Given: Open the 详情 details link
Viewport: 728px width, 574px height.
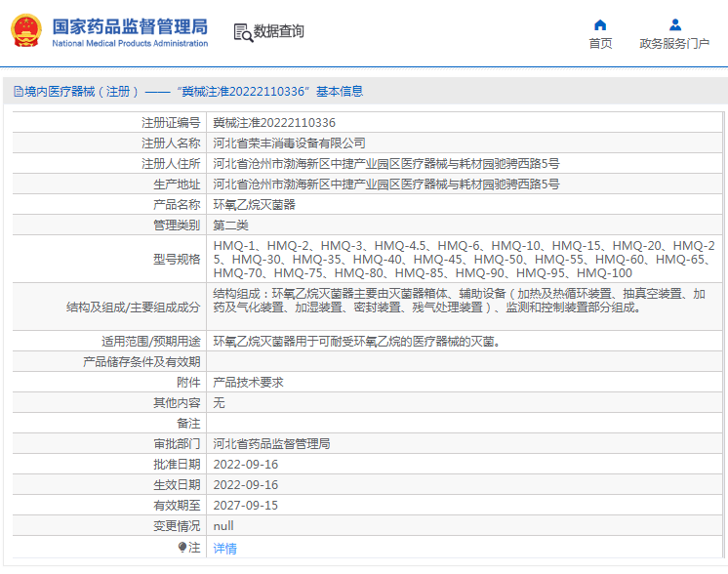Looking at the screenshot, I should (x=224, y=549).
